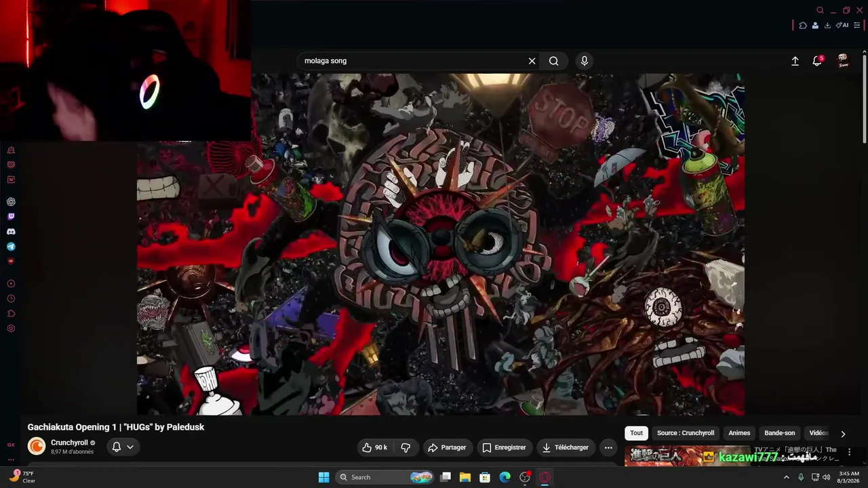Open the Discord sidebar icon
Viewport: 868px width, 488px height.
point(11,232)
